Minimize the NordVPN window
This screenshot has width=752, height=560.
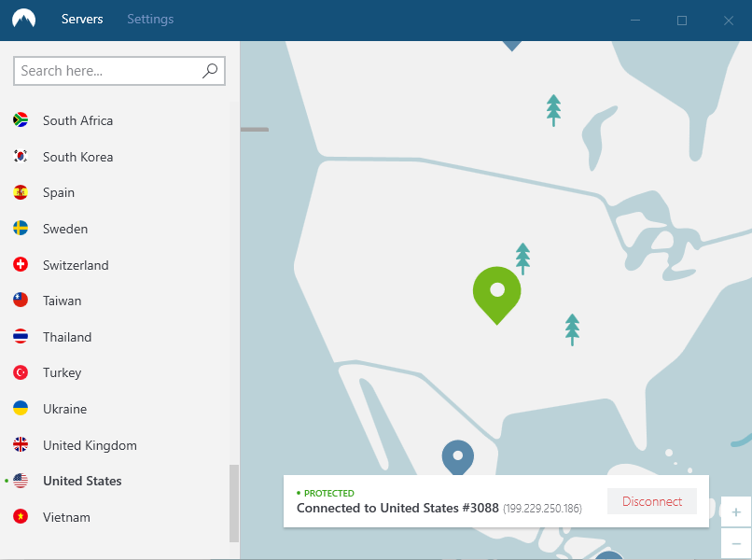[635, 21]
